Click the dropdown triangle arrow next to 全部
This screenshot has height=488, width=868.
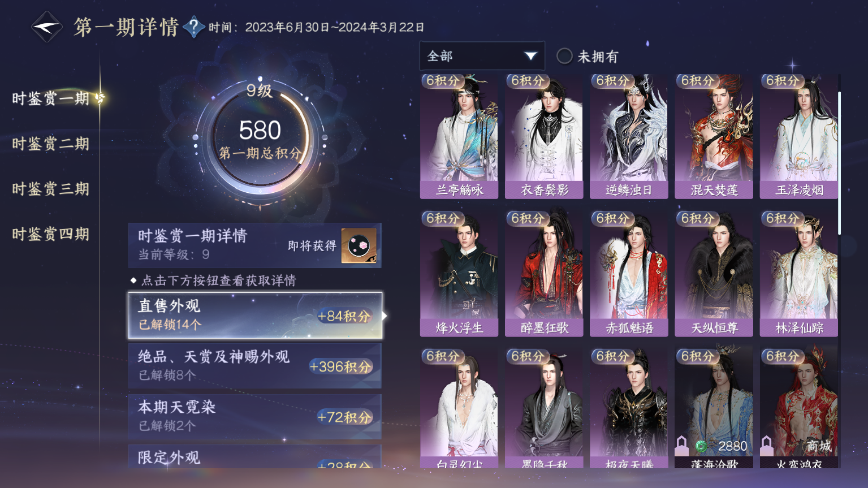point(530,56)
